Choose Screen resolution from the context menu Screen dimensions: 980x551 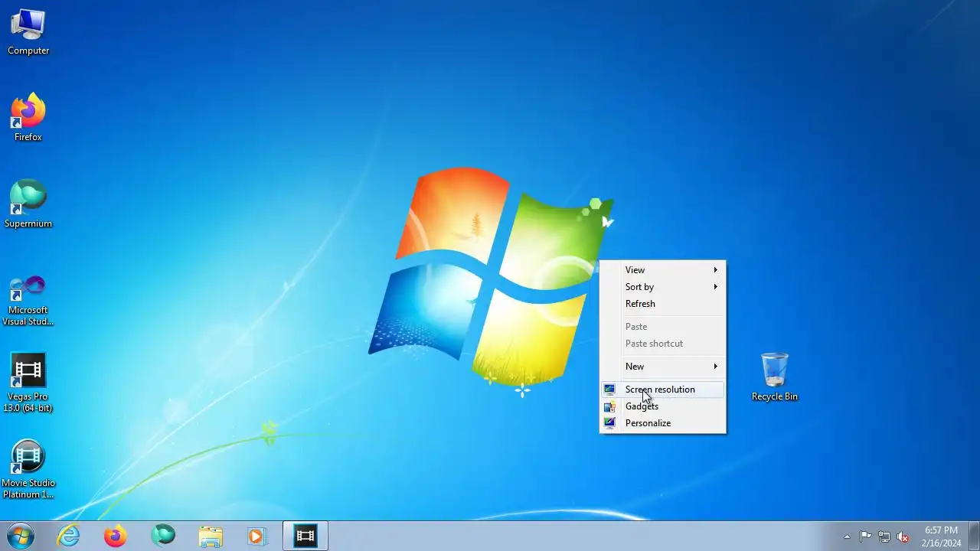[663, 390]
